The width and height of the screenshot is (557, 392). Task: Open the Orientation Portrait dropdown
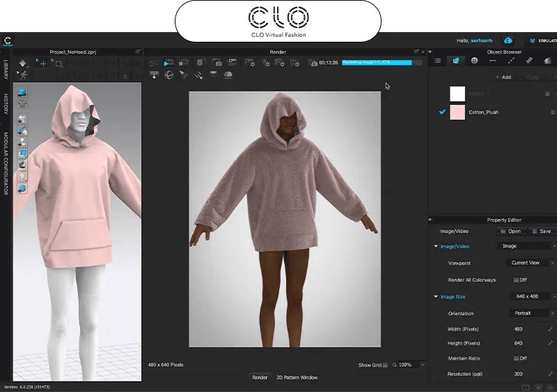(x=530, y=313)
